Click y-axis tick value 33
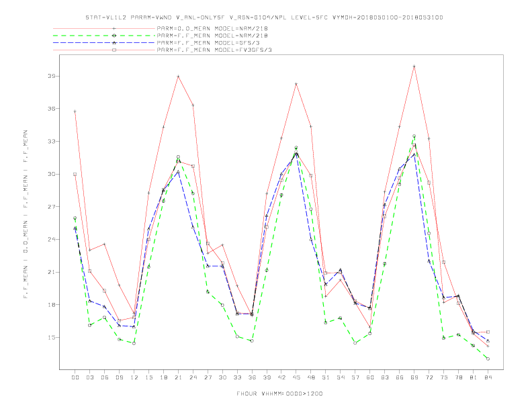The height and width of the screenshot is (411, 532). 51,142
